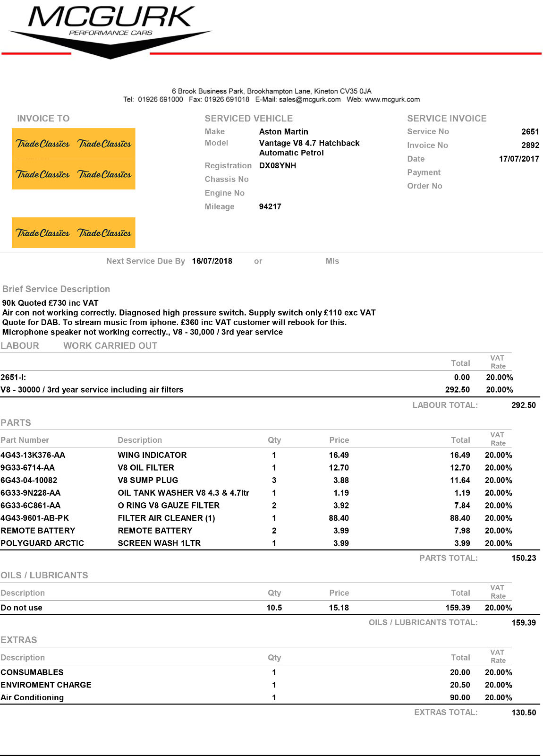
Task: Select telephone number 01926 691000
Action: 161,100
